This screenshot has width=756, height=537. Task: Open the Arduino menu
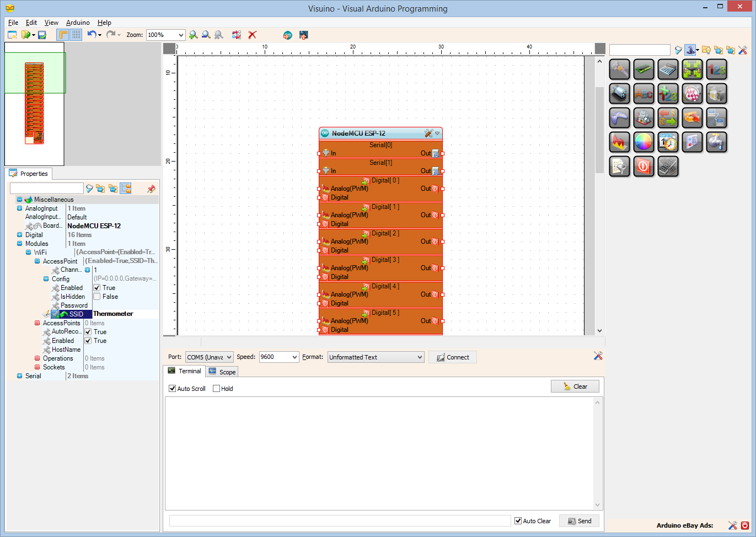coord(78,23)
